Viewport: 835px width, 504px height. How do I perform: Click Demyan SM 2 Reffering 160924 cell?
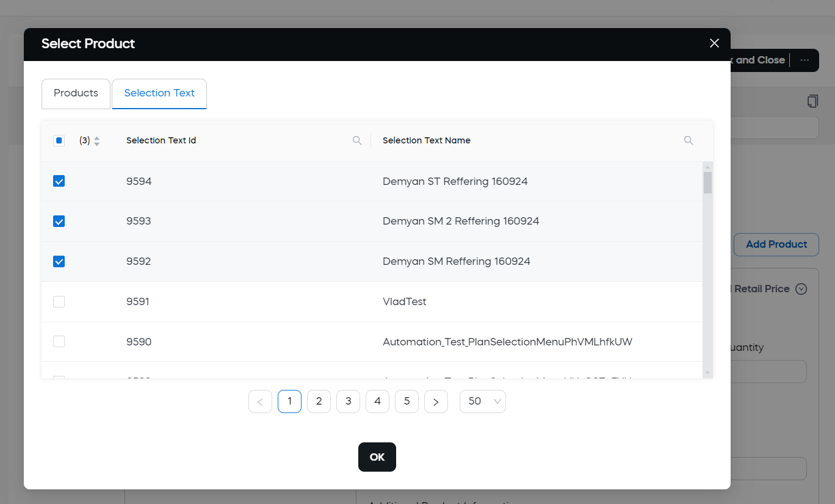point(461,221)
